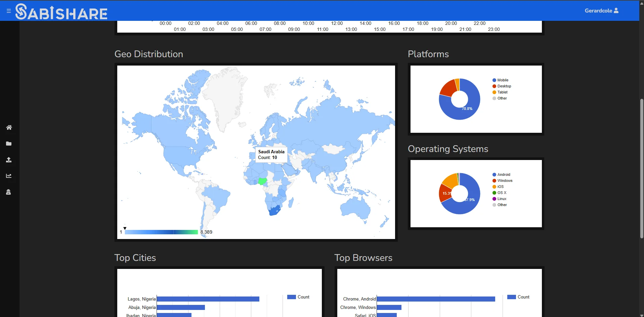Click the Saudi Arabia tooltip on the map

pos(271,155)
